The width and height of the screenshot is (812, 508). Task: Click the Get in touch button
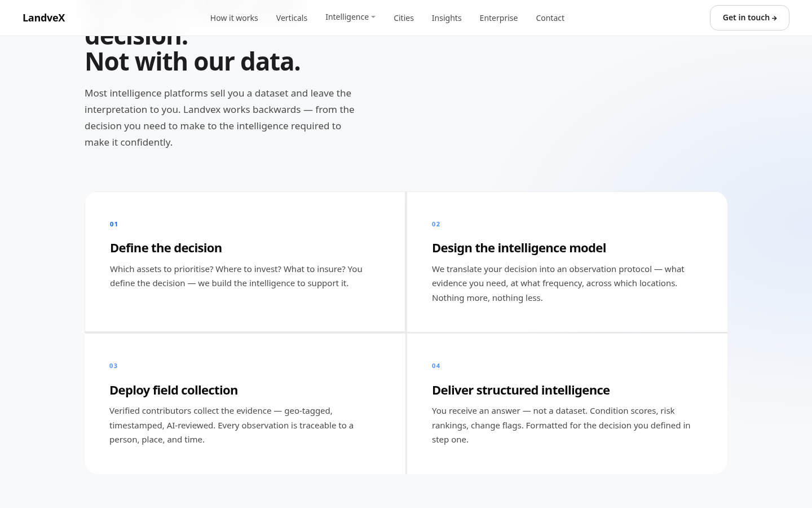tap(749, 17)
